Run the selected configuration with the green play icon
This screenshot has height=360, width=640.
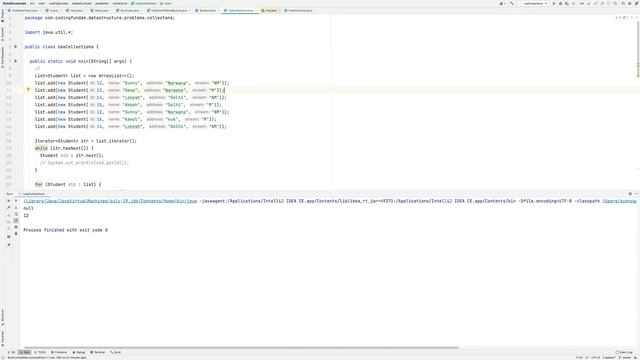[554, 3]
